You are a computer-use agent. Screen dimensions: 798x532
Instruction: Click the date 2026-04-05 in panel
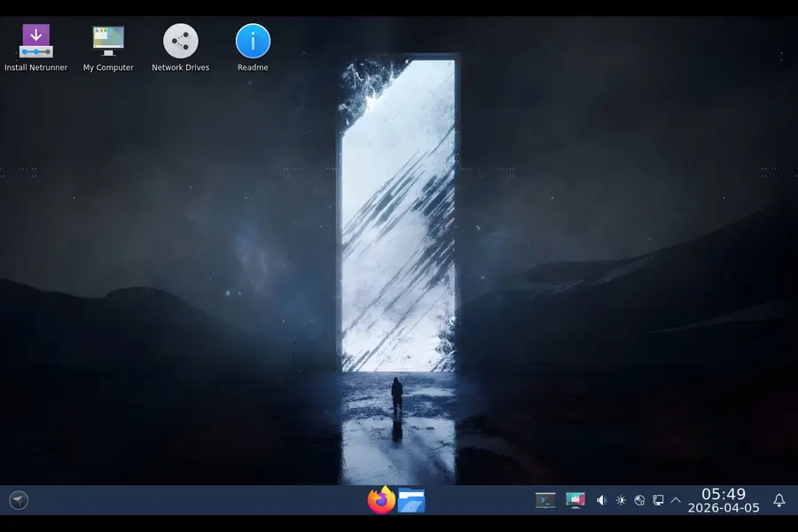click(724, 508)
